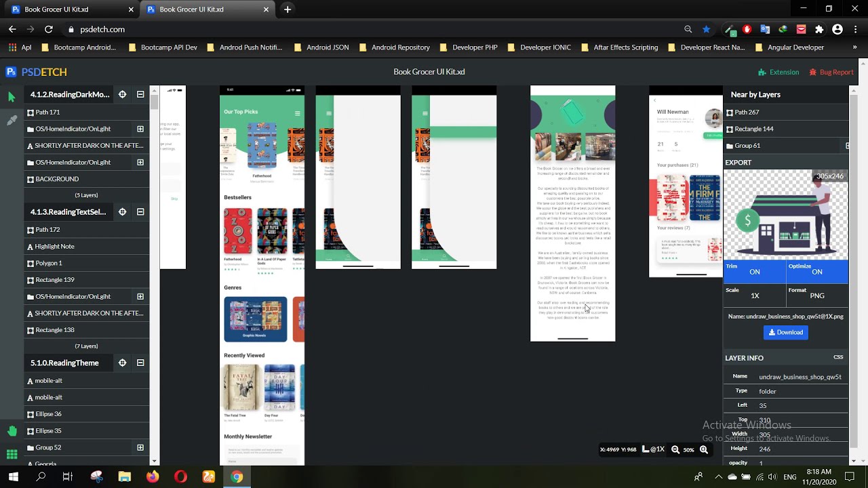Viewport: 868px width, 488px height.
Task: Expand OS/HomeIndicator/OnLgiht folder below Rectangle 139
Action: click(140, 296)
